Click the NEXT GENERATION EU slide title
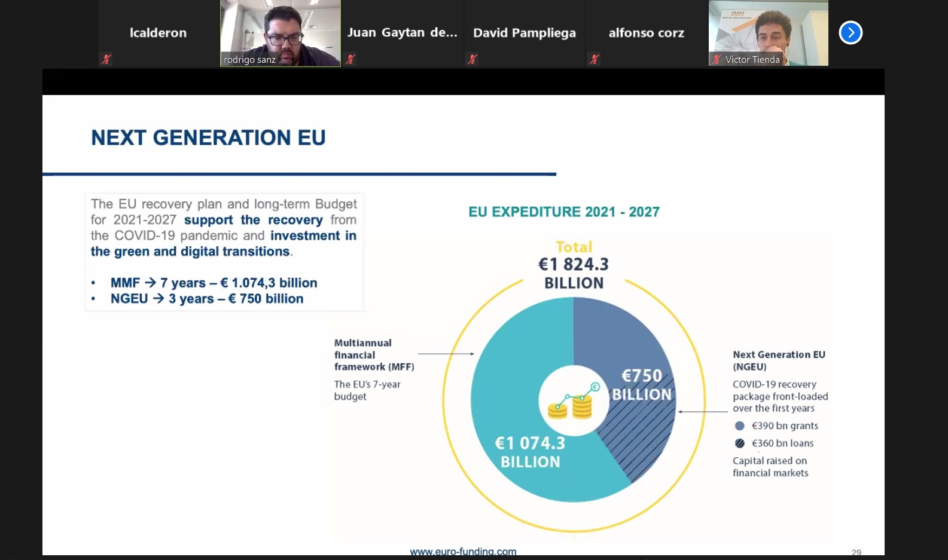The width and height of the screenshot is (948, 560). click(208, 137)
